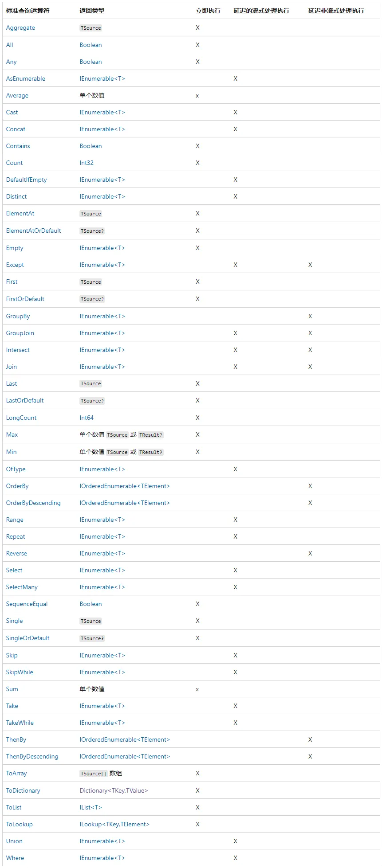382x868 pixels.
Task: Click the AsEnumerable link
Action: pyautogui.click(x=26, y=78)
